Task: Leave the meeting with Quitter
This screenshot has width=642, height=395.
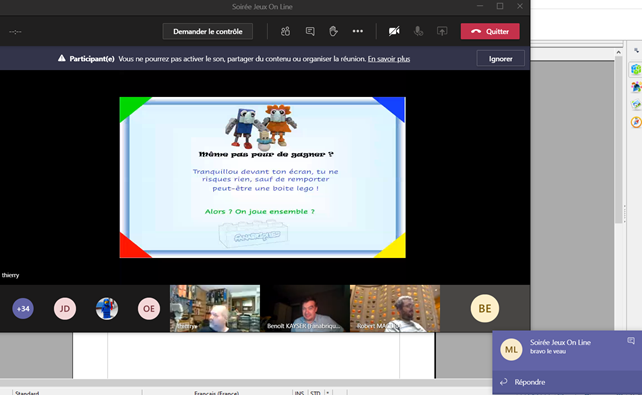Action: 490,32
